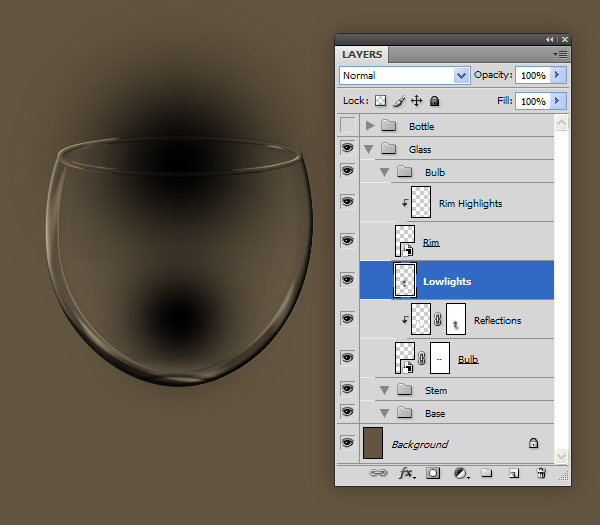This screenshot has height=525, width=600.
Task: Click the Reflections layer mask thumbnail
Action: point(456,319)
